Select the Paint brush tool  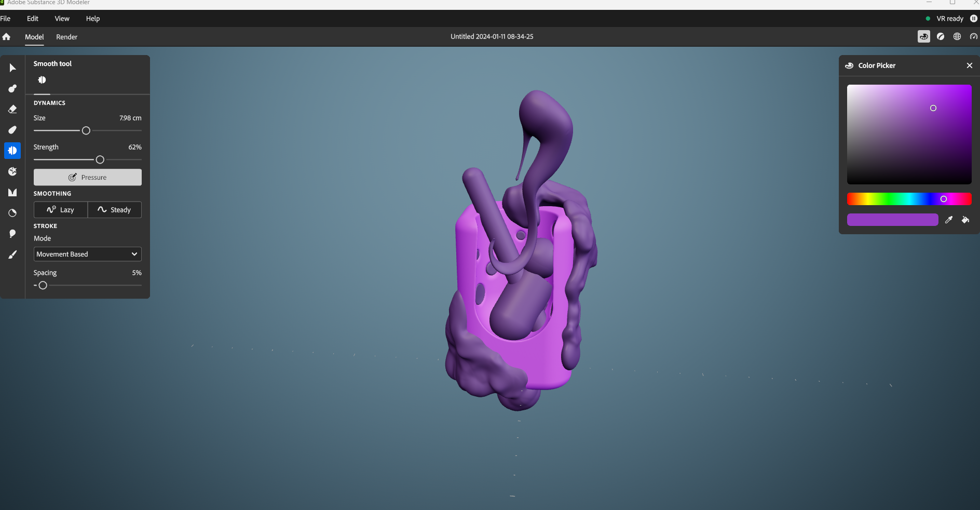[x=12, y=254]
